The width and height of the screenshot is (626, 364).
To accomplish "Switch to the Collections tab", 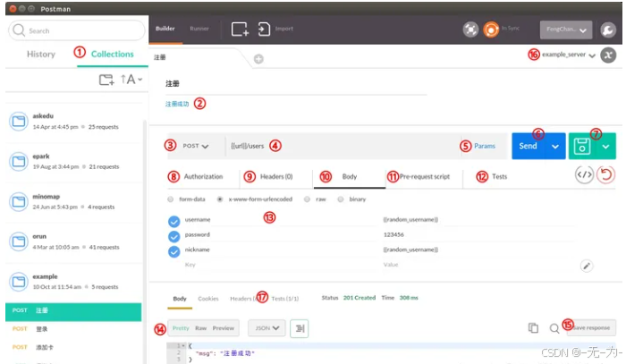I will 113,54.
